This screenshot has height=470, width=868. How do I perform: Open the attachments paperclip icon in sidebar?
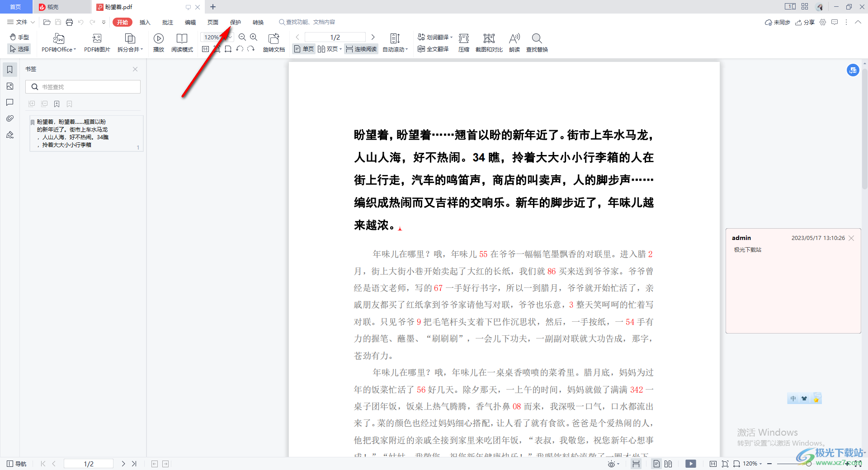click(x=10, y=118)
